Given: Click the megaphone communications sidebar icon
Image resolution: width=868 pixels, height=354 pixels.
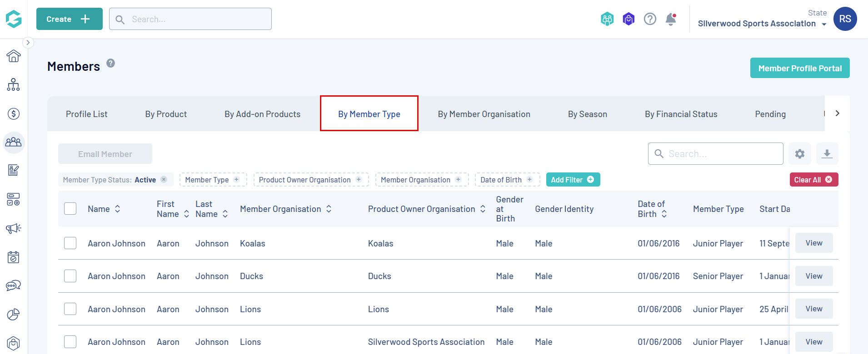Looking at the screenshot, I should [x=14, y=228].
